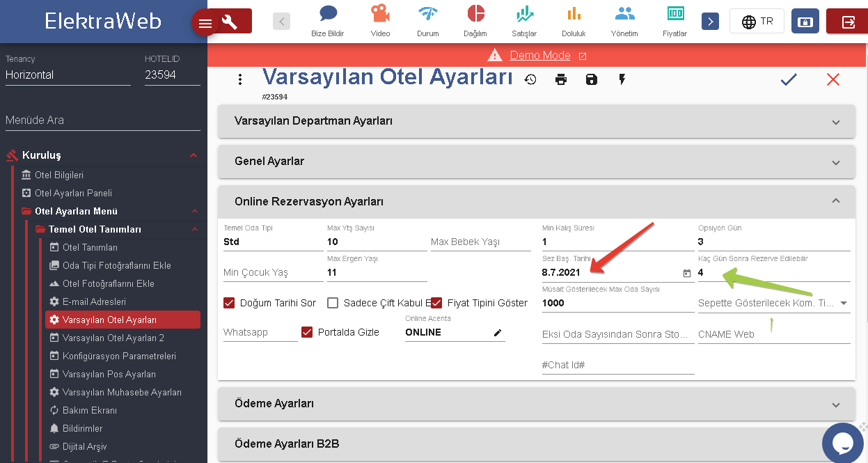Select Otel Bilgileri from the menu
Screen dimensions: 868x463
(x=59, y=175)
